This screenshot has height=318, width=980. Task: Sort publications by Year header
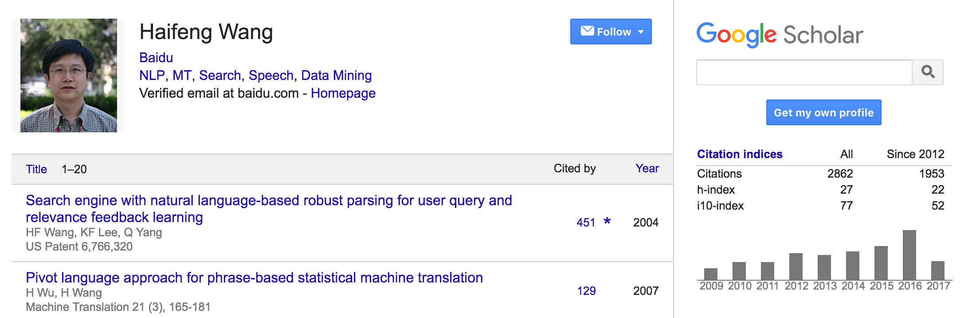tap(647, 168)
